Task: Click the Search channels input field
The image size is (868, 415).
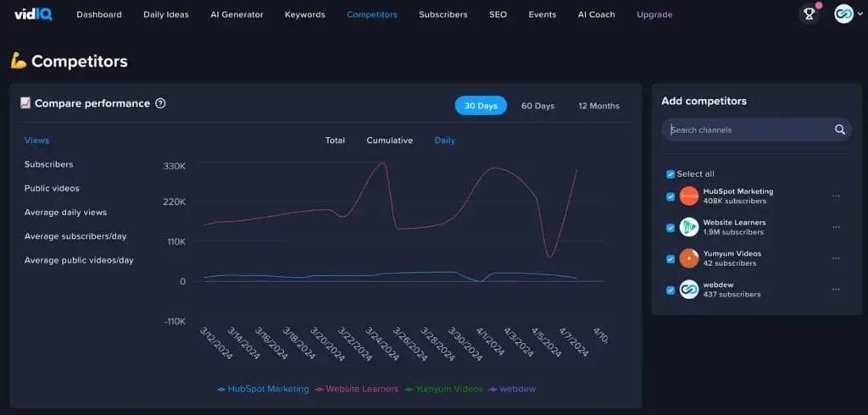Action: (746, 130)
